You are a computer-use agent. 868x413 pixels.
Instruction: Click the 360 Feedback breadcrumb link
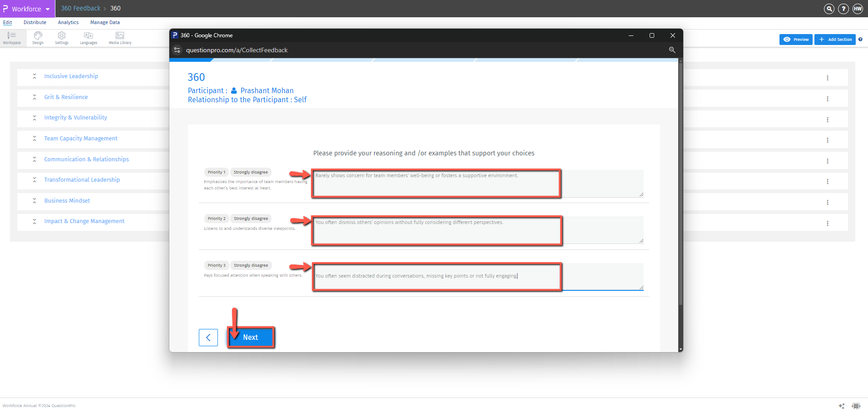81,8
